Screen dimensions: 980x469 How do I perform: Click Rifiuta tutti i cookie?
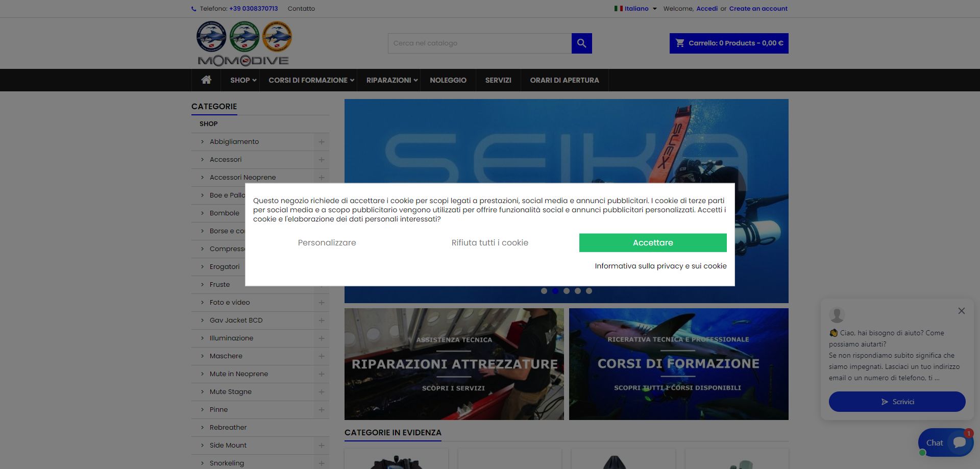[490, 243]
